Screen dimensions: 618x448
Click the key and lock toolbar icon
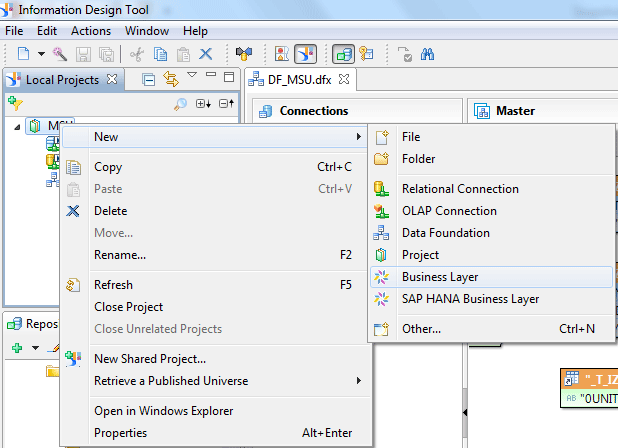point(367,54)
